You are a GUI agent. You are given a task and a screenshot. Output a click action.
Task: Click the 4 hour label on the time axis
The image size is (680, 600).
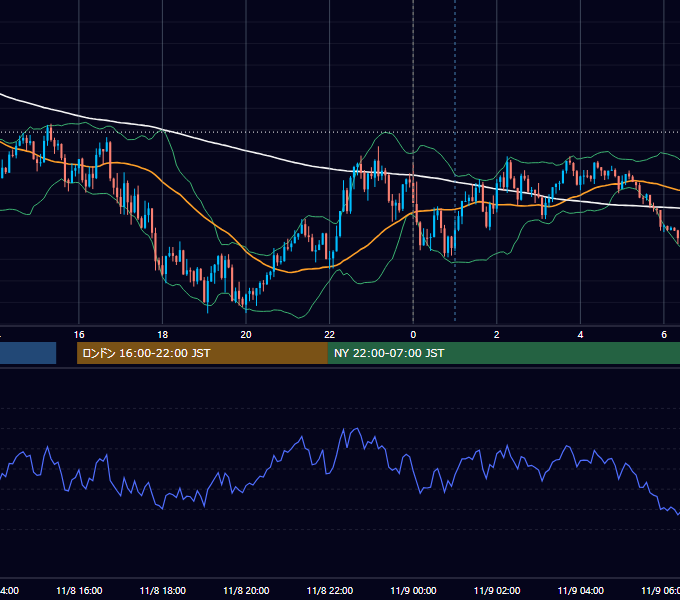(x=580, y=335)
